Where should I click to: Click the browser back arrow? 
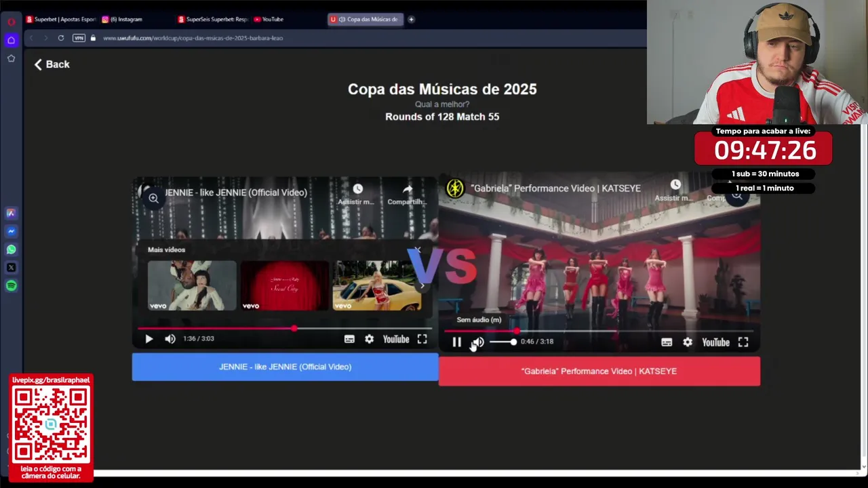31,38
